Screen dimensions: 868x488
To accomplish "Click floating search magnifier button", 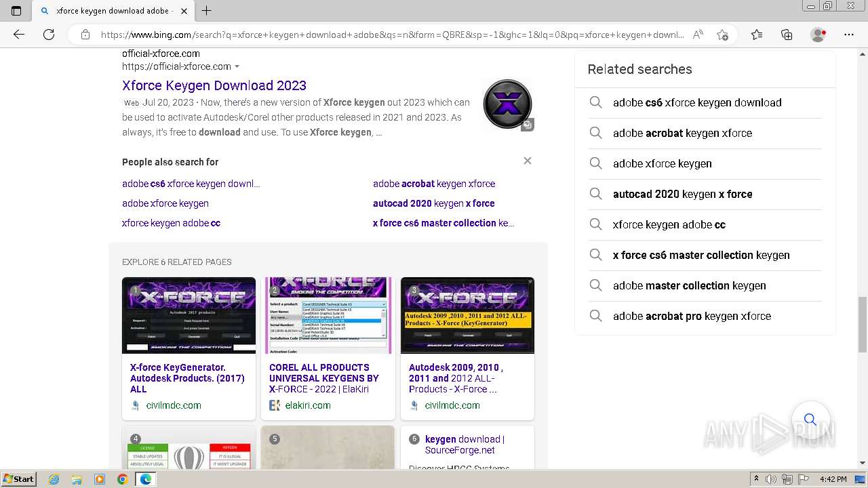I will pos(810,420).
